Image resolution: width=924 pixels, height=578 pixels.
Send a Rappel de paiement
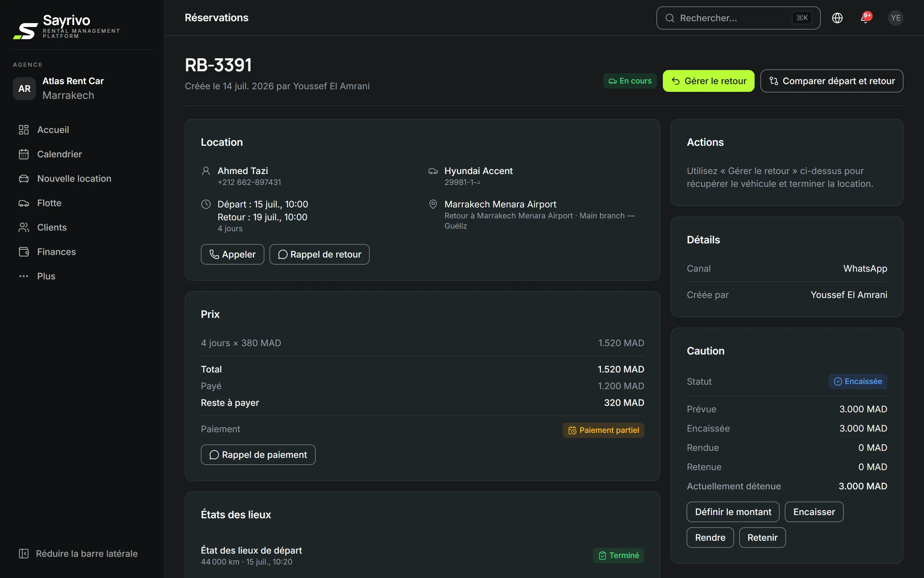[258, 454]
